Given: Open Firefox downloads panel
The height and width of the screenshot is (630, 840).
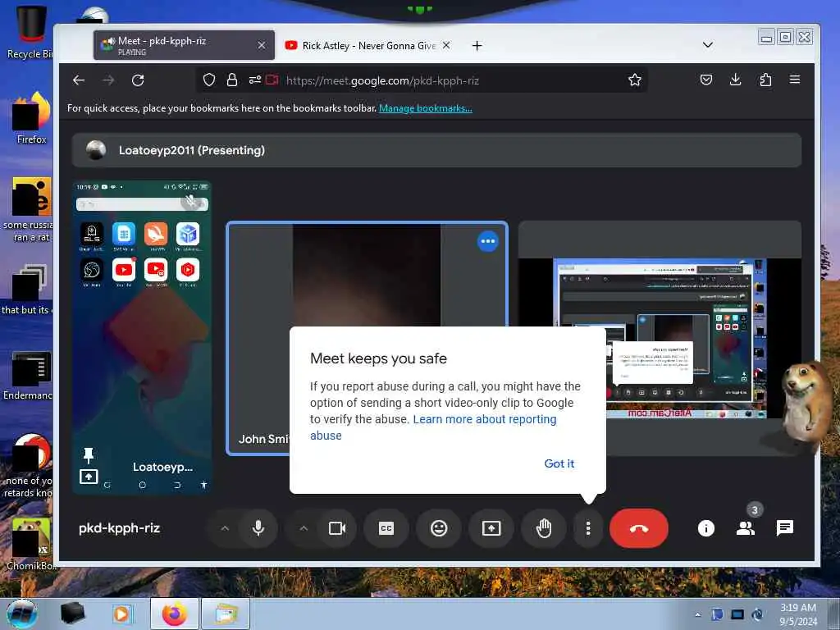Looking at the screenshot, I should [x=736, y=80].
